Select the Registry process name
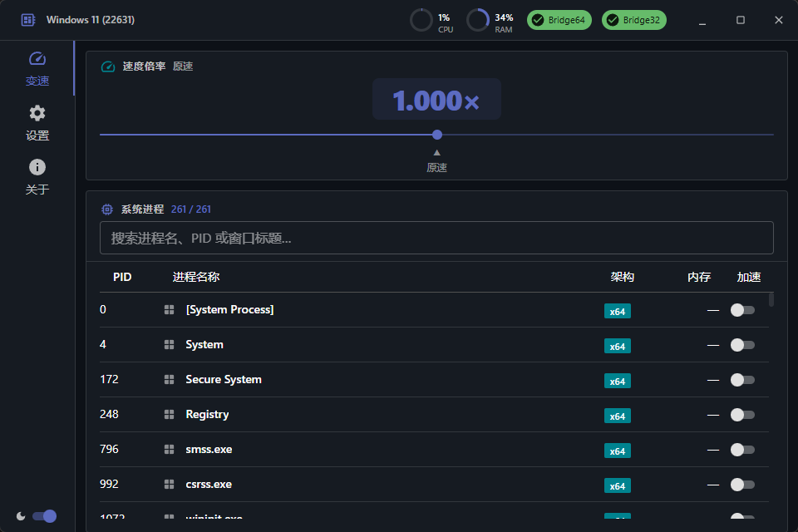Screen dimensions: 798x532 (x=207, y=415)
